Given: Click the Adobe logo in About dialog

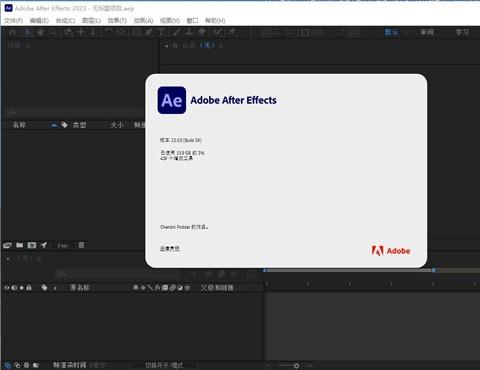Looking at the screenshot, I should (391, 251).
